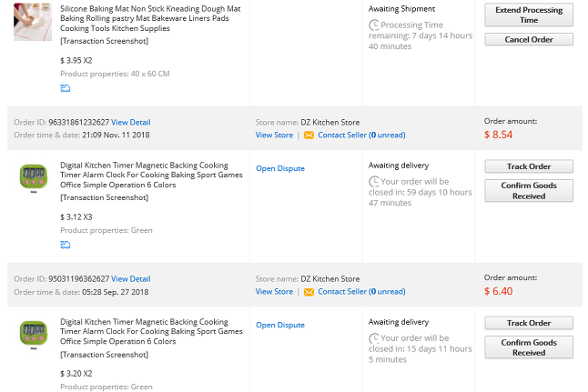Open green timer thumbnail in $8.54 order
Viewport: 588px width, 392px height.
click(x=34, y=178)
